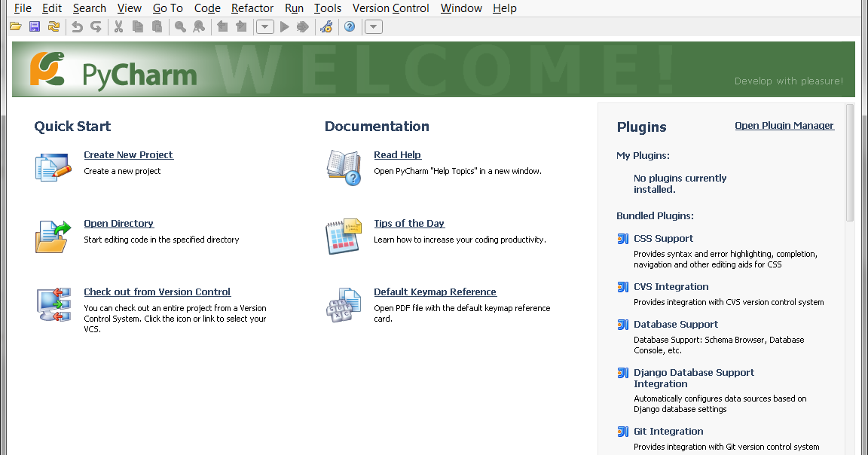Image resolution: width=868 pixels, height=455 pixels.
Task: Click the Tips of the Day calendar icon
Action: [344, 237]
